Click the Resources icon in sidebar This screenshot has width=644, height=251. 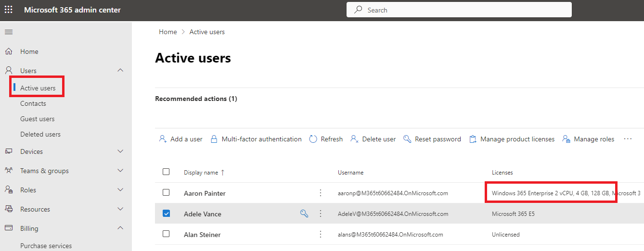(9, 209)
